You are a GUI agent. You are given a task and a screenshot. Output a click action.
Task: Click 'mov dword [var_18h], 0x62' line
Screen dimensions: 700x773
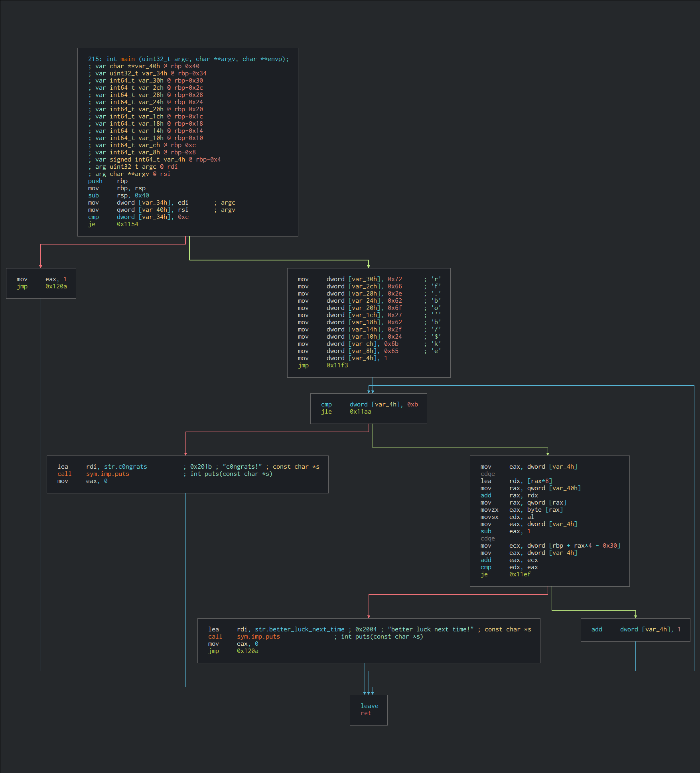point(350,322)
